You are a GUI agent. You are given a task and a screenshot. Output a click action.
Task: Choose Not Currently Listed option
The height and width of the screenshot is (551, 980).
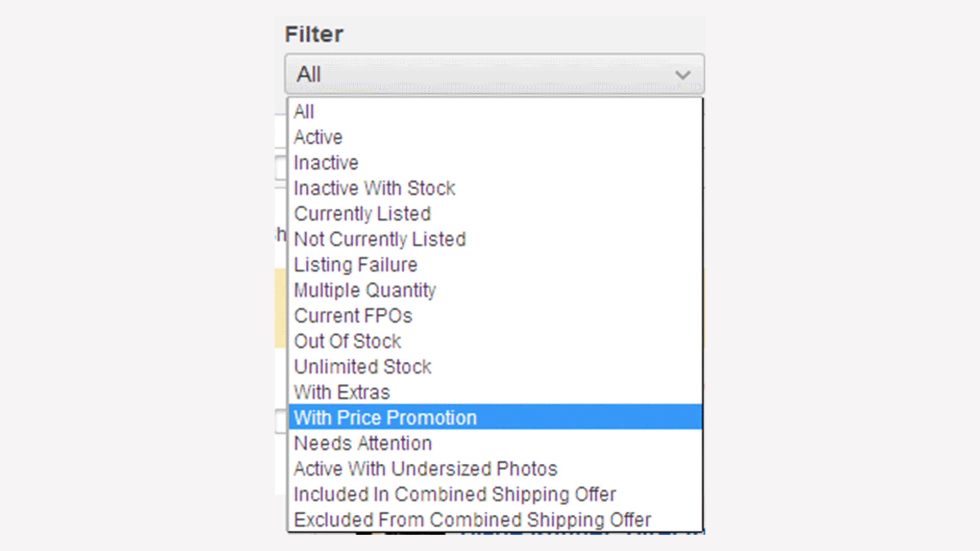tap(380, 239)
